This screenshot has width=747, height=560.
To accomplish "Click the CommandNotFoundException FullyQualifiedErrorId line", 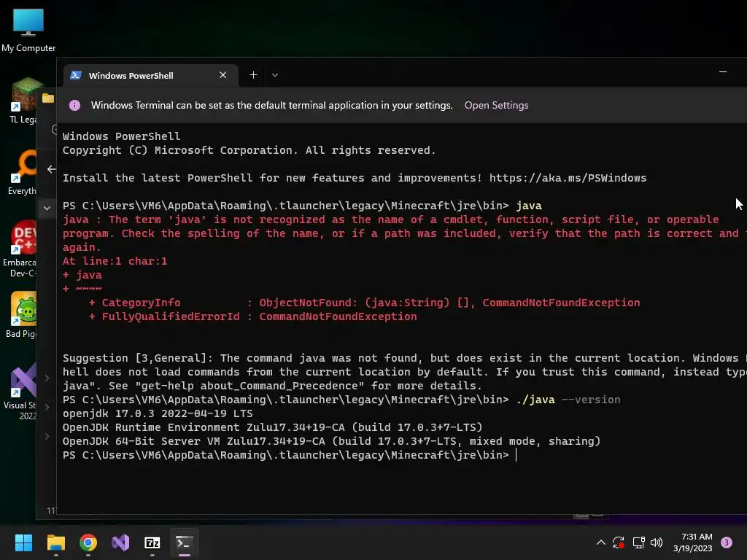I will pyautogui.click(x=252, y=316).
